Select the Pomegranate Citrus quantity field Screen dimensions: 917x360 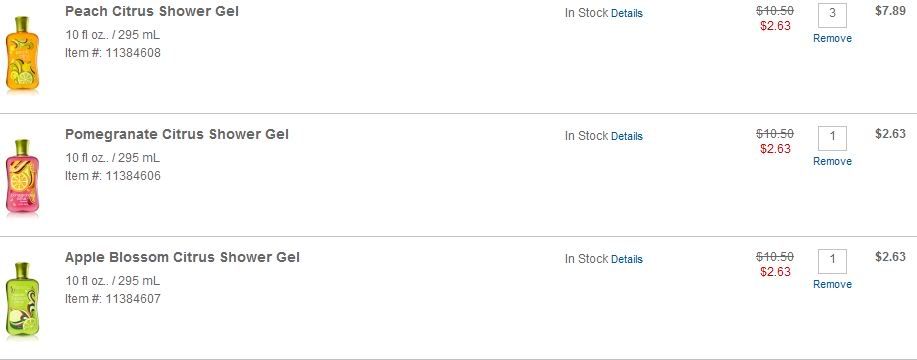[x=832, y=139]
